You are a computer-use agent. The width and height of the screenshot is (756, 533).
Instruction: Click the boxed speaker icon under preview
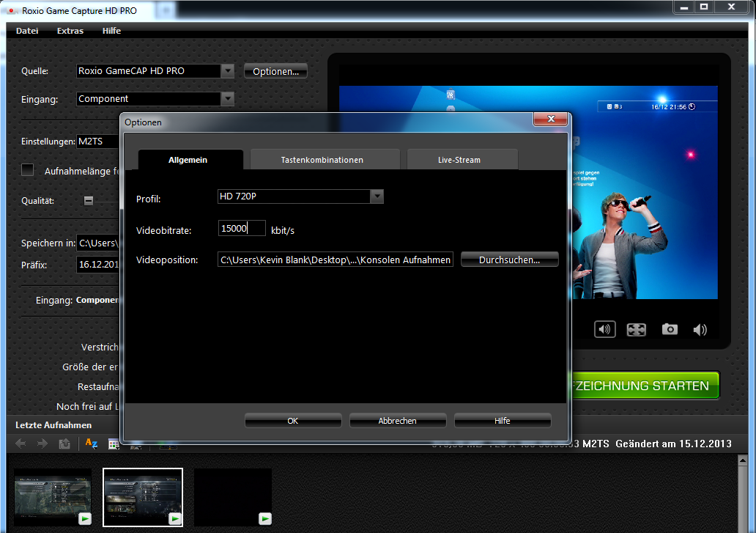pyautogui.click(x=604, y=329)
